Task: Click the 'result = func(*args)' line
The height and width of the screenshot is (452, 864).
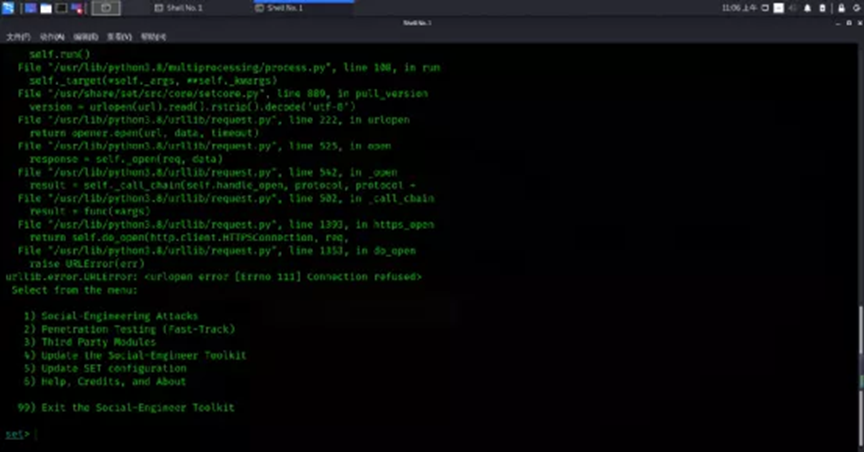Action: pos(90,212)
